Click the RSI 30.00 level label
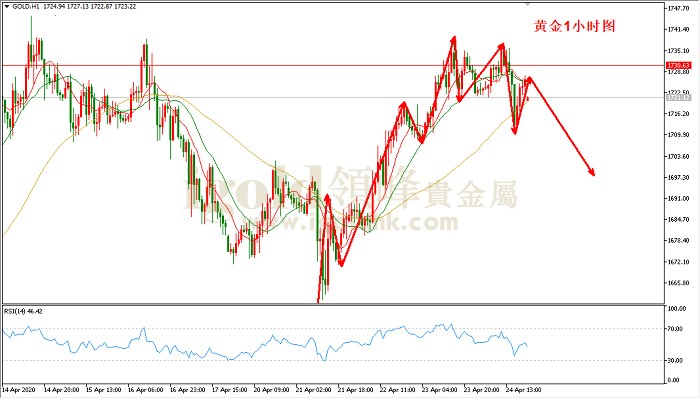Image resolution: width=700 pixels, height=398 pixels. (675, 360)
